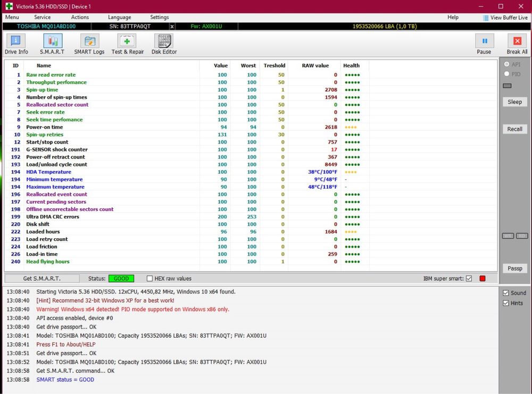
Task: Click the 1953520066 LBA capacity label
Action: click(x=385, y=27)
